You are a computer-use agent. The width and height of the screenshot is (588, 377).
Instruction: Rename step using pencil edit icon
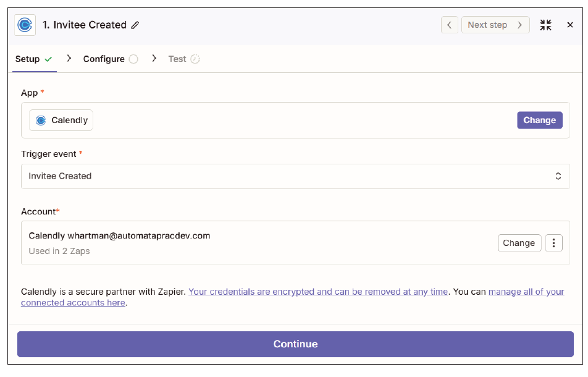click(135, 25)
